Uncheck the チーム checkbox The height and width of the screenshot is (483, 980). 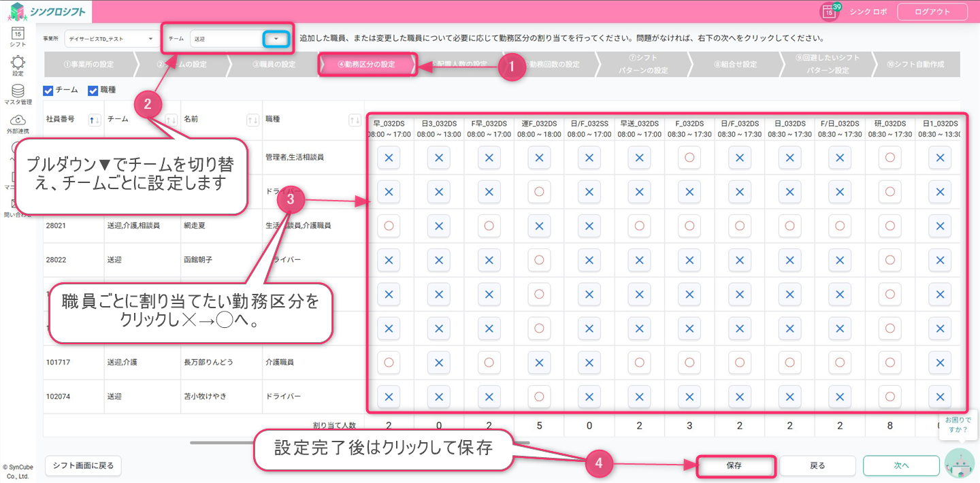point(48,90)
